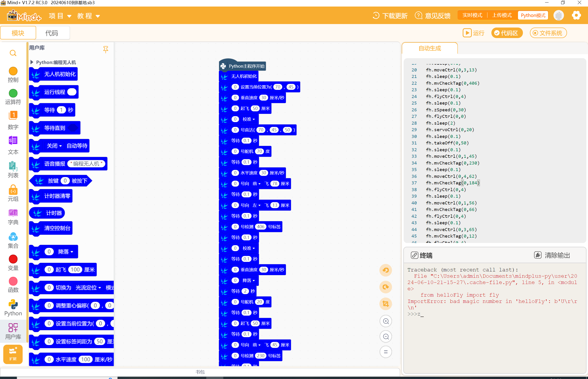This screenshot has height=379, width=588.
Task: Click 运行 to run the program
Action: [473, 33]
